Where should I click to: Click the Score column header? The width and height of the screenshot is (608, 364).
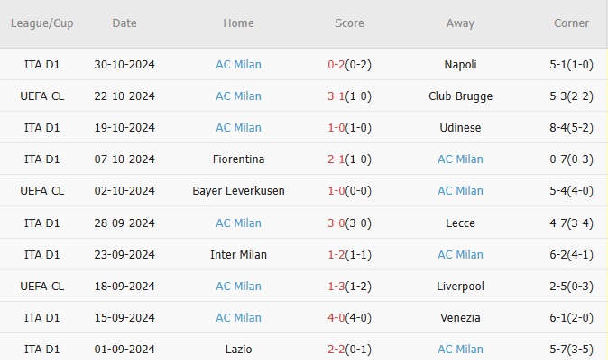tap(348, 23)
